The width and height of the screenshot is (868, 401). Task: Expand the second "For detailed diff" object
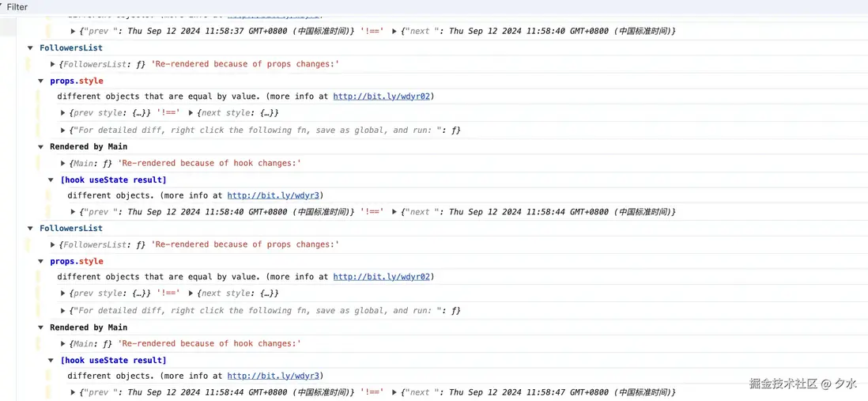coord(63,311)
